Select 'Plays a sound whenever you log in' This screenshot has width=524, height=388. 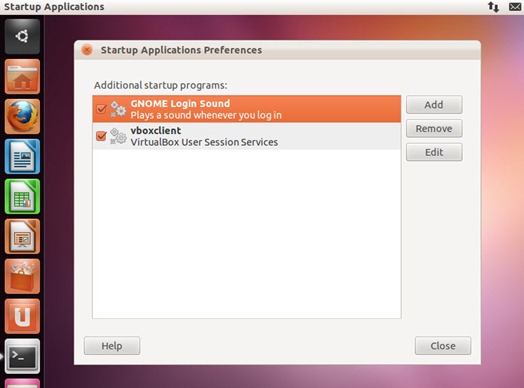point(206,115)
